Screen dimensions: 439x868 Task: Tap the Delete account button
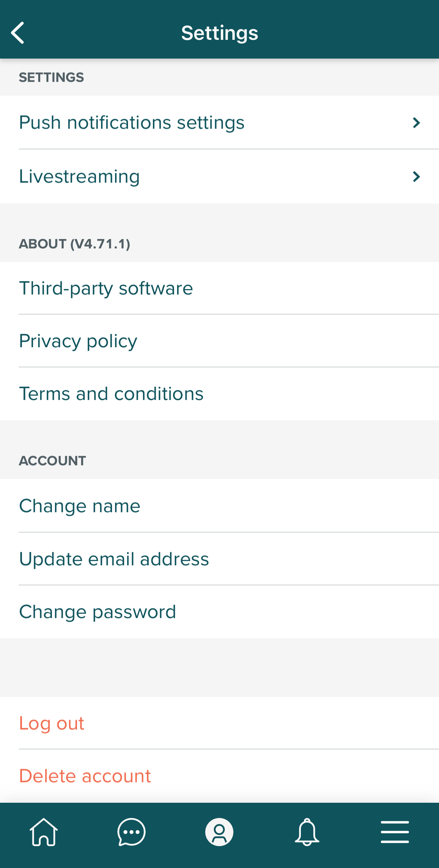[x=85, y=776]
